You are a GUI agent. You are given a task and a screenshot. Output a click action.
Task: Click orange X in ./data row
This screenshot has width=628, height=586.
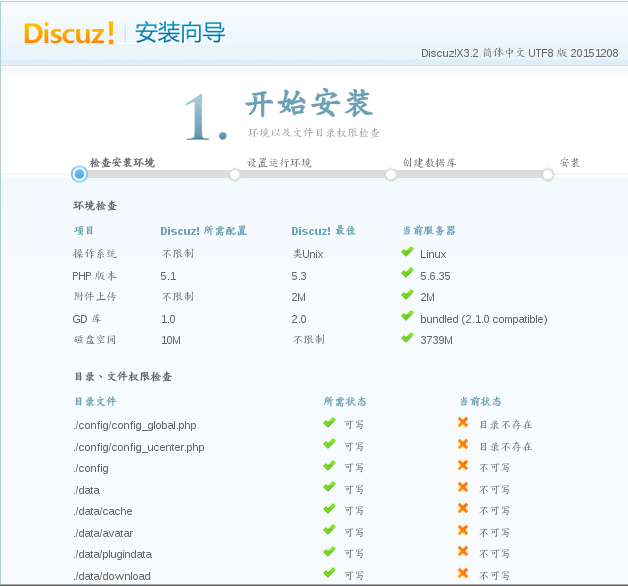[x=463, y=487]
